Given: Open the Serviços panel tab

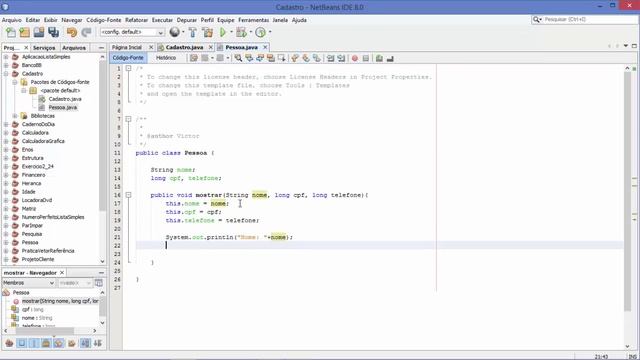Looking at the screenshot, I should pyautogui.click(x=44, y=48).
